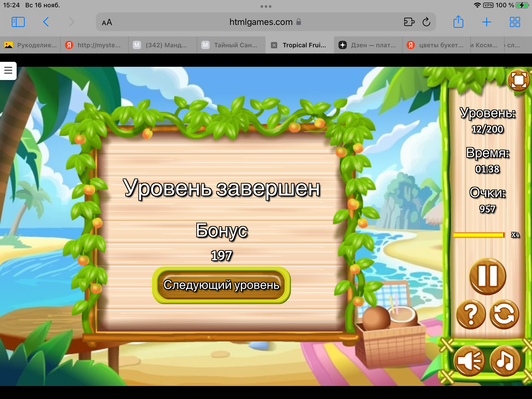Go back to the previous page
Image resolution: width=532 pixels, height=399 pixels.
(46, 22)
